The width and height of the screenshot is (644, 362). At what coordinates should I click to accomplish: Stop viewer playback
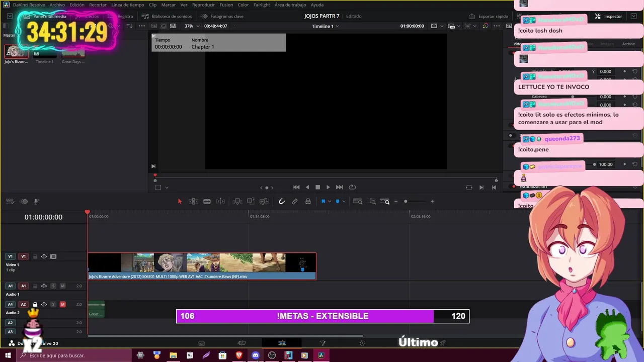(x=317, y=188)
